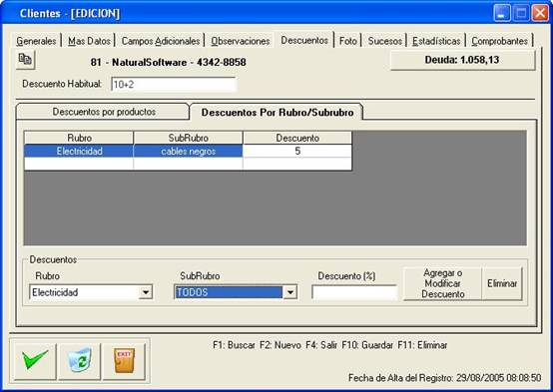The height and width of the screenshot is (392, 553).
Task: Click the discount value 5 cell
Action: [x=297, y=152]
